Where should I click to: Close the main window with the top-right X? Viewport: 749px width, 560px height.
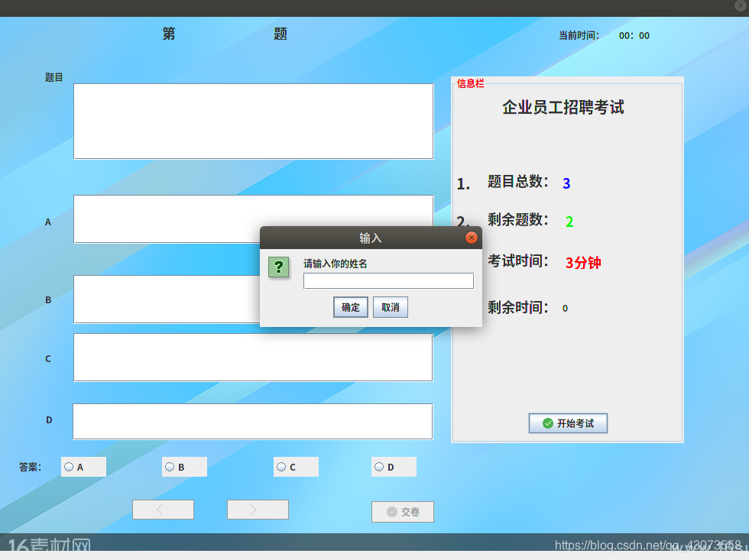coord(741,5)
